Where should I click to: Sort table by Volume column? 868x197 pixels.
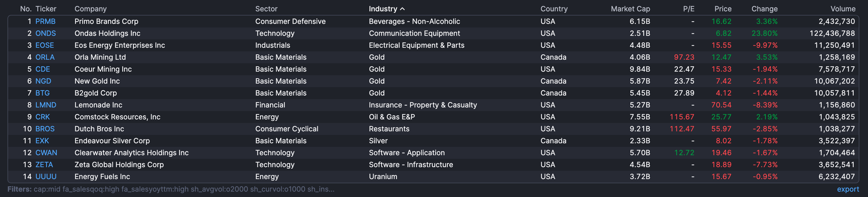point(842,9)
